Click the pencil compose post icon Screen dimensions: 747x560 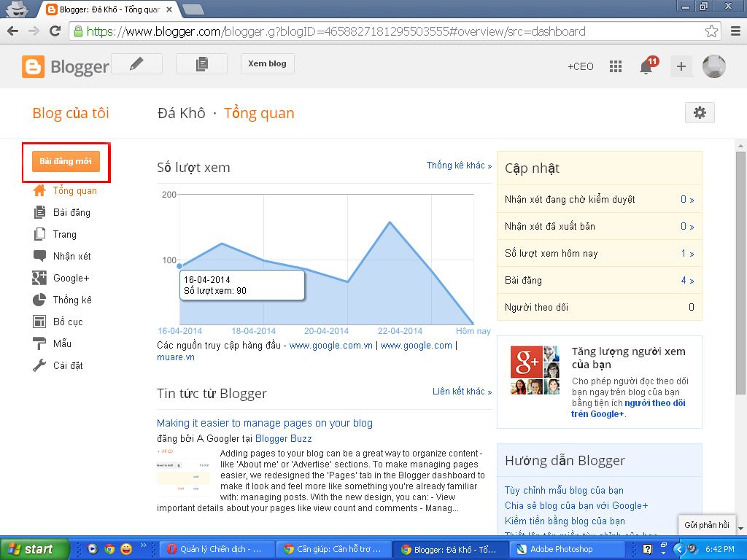pos(136,64)
